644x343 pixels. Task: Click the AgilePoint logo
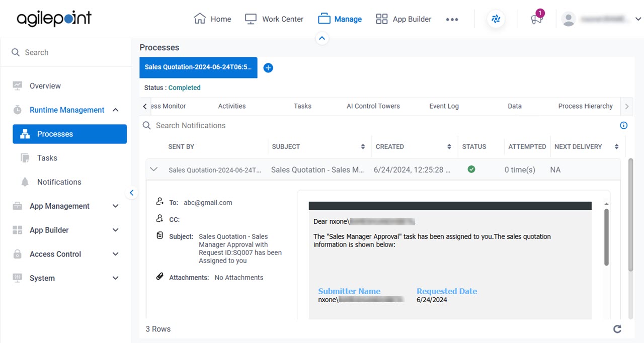54,19
